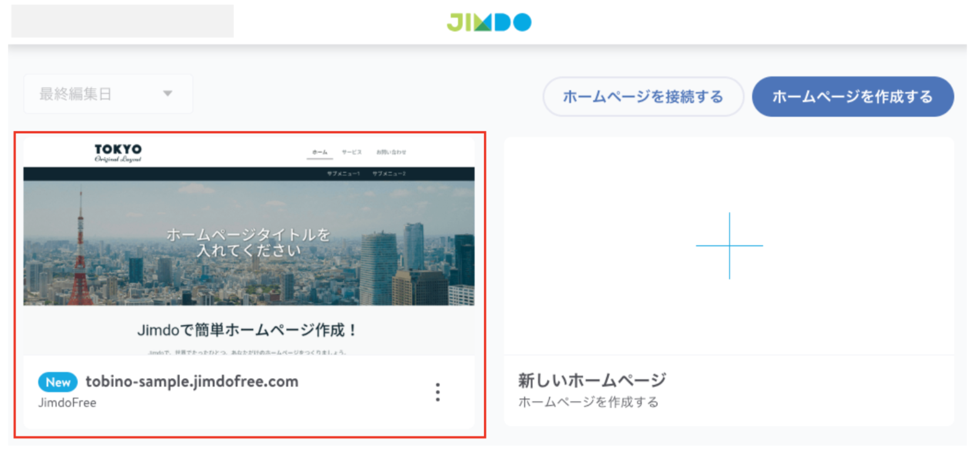Click the 新しいホームページ title

coord(592,380)
